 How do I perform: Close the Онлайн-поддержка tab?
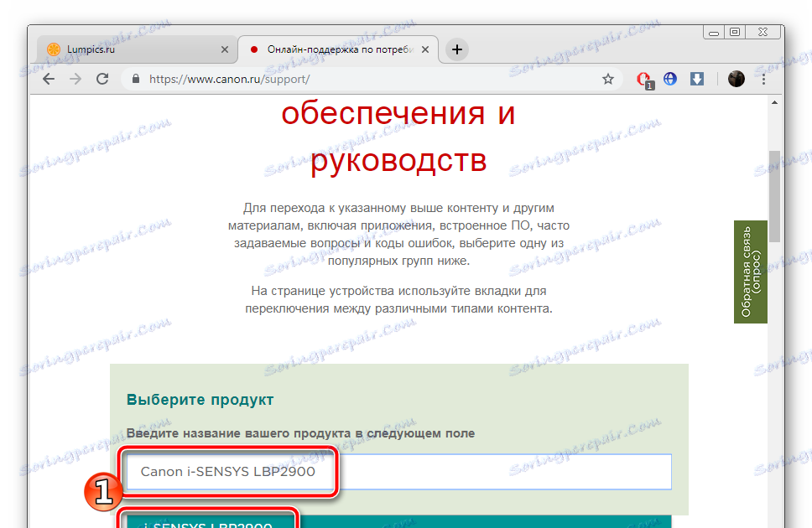coord(425,49)
